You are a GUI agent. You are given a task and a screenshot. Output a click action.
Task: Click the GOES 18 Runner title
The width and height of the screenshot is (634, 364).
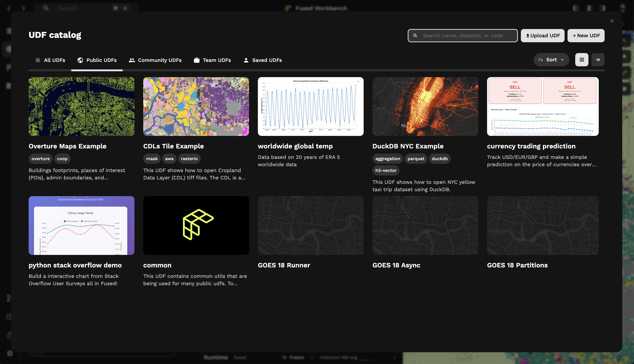[x=284, y=265]
